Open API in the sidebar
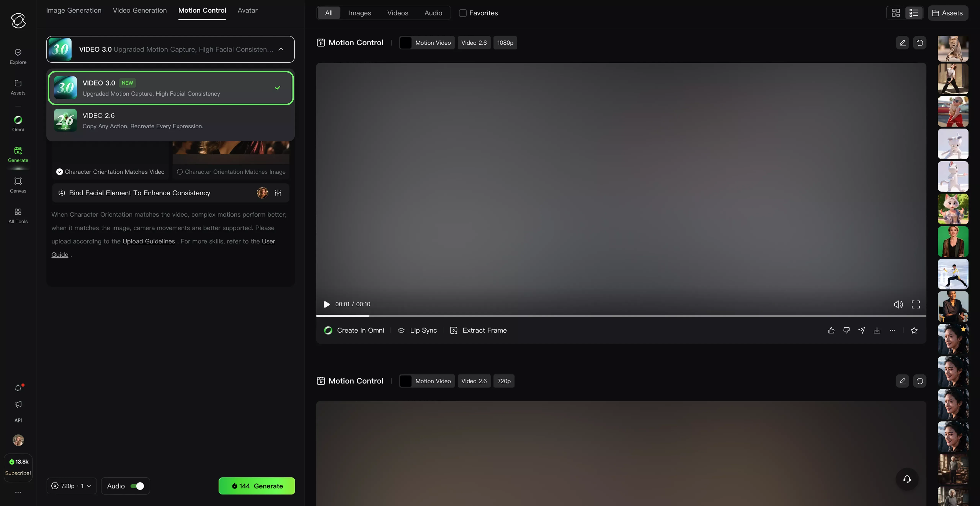980x506 pixels. click(18, 420)
